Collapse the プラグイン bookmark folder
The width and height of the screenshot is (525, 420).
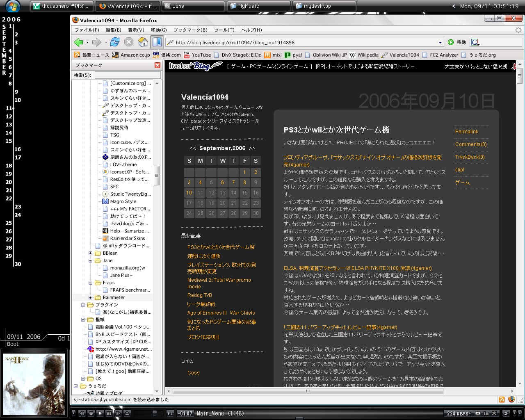[83, 305]
